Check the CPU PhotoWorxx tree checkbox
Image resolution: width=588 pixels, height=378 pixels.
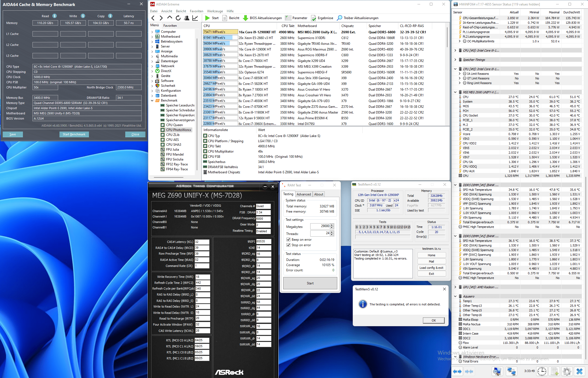click(163, 130)
